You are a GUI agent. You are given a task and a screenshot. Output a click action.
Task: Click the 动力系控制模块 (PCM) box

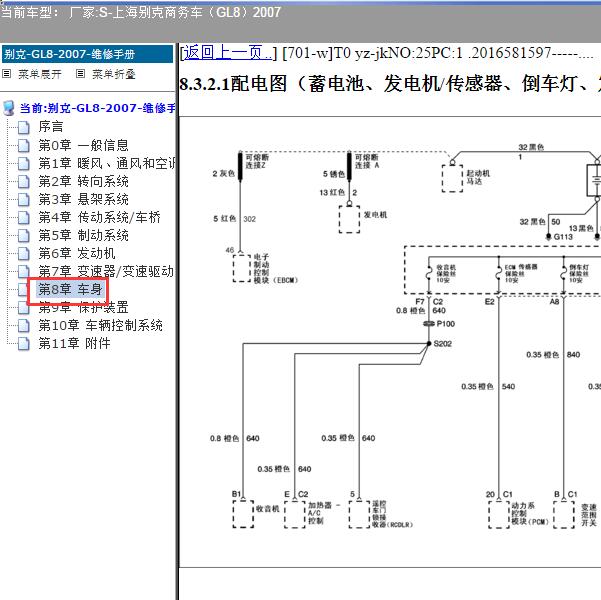pyautogui.click(x=499, y=514)
